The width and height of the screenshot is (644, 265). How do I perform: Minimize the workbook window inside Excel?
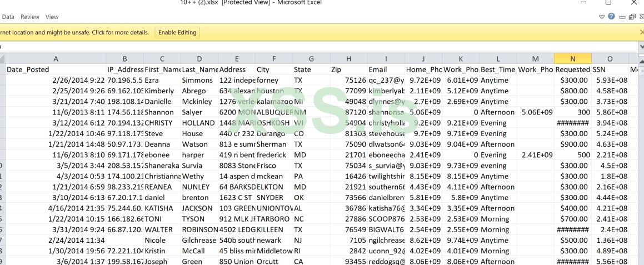click(622, 17)
